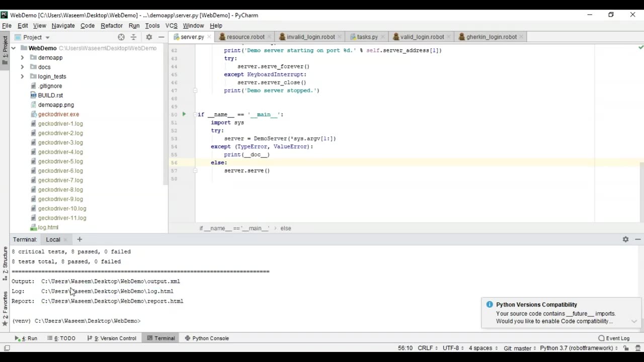Open the Tools menu

click(x=152, y=26)
